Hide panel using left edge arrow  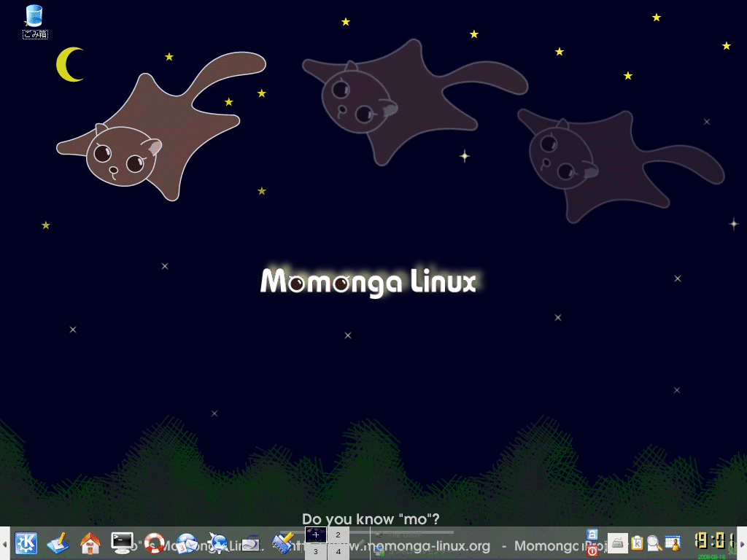tap(4, 543)
